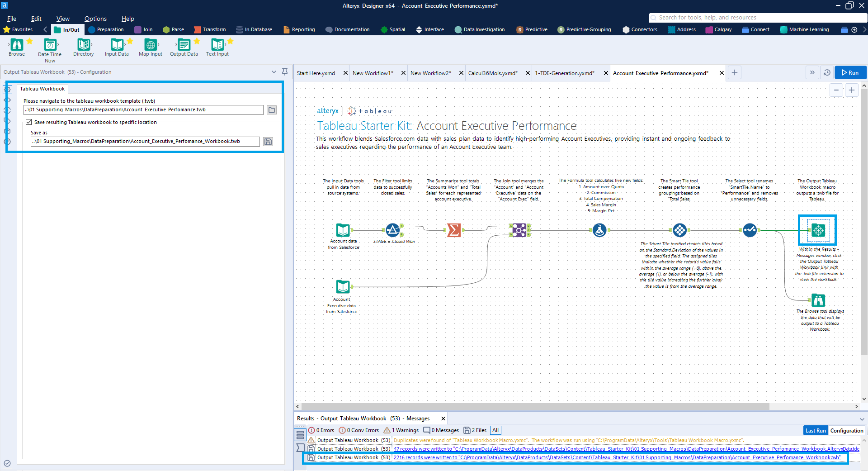Pin the configuration panel
868x471 pixels.
285,71
